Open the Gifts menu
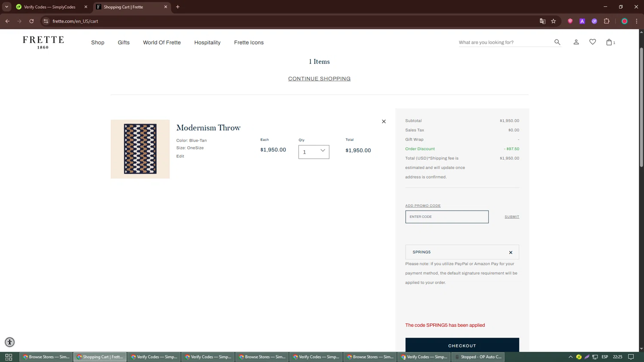644x362 pixels. coord(124,42)
